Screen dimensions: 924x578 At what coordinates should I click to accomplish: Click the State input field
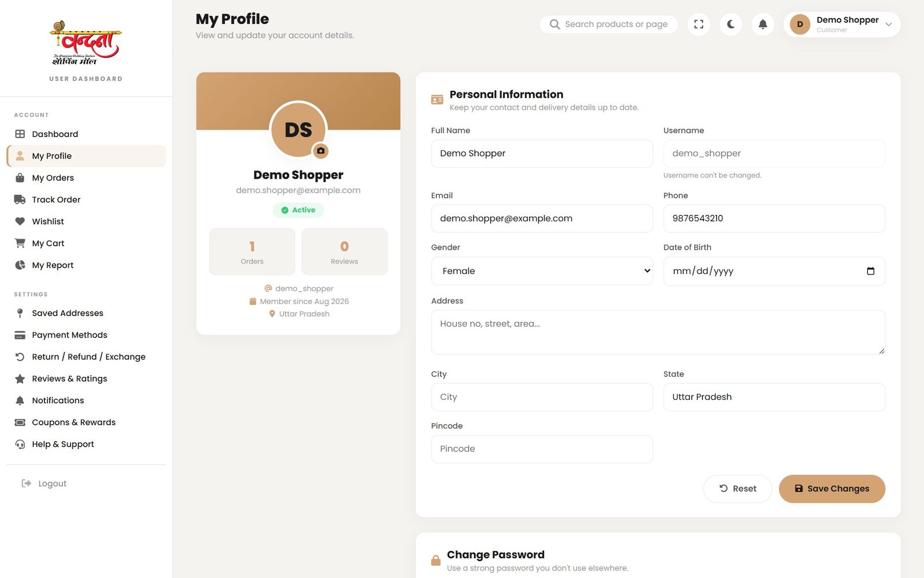774,397
